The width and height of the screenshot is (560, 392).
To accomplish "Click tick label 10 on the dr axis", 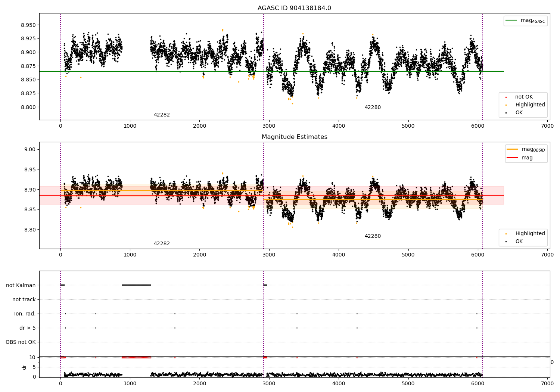I will [x=32, y=357].
